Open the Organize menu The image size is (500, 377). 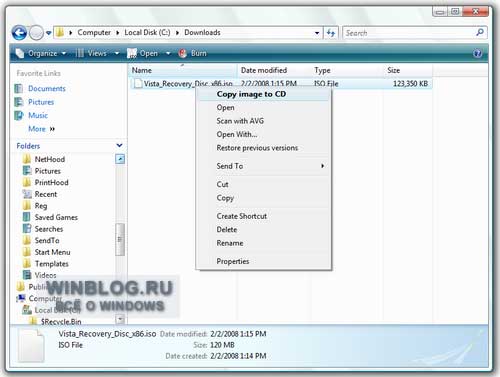coord(41,53)
